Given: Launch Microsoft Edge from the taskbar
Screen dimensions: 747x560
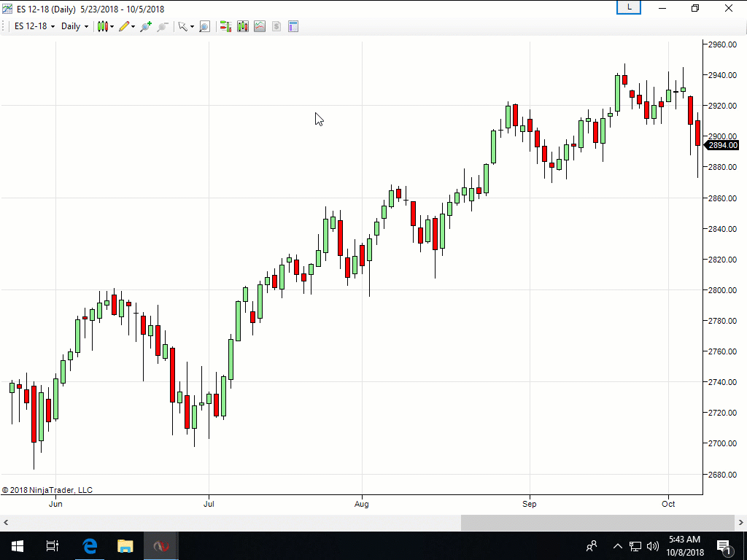Looking at the screenshot, I should 90,545.
